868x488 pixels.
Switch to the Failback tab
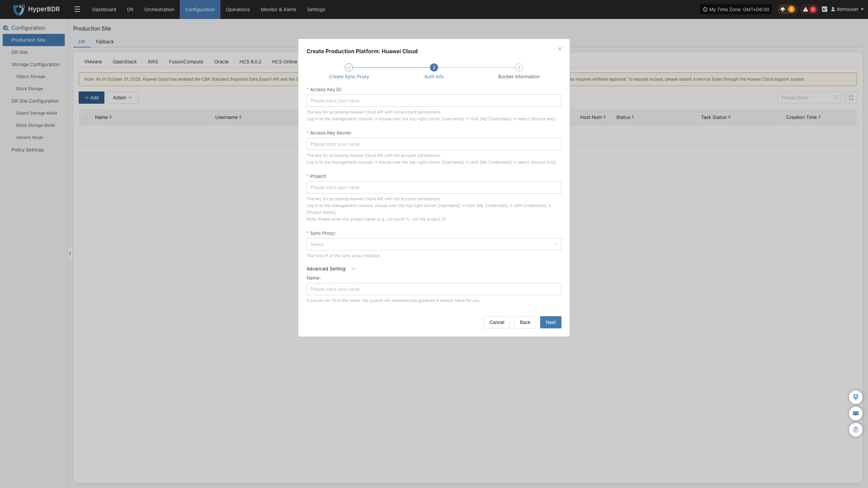click(x=105, y=42)
